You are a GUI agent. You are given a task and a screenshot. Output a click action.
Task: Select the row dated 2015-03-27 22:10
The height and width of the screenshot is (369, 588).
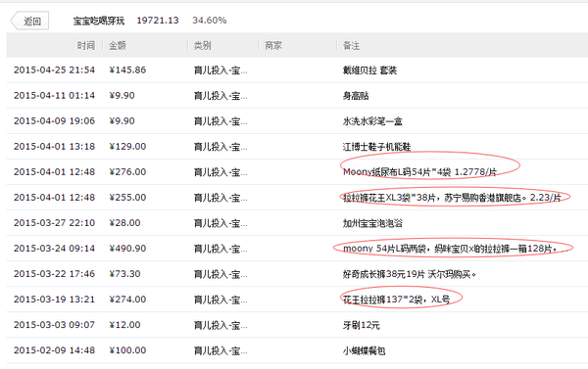pos(297,223)
